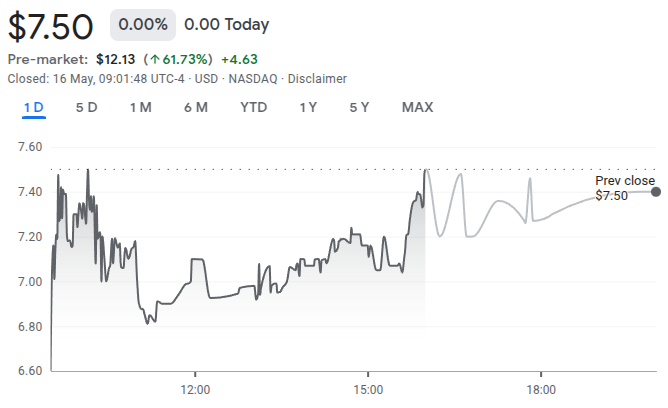Choose the MAX time range

[417, 107]
